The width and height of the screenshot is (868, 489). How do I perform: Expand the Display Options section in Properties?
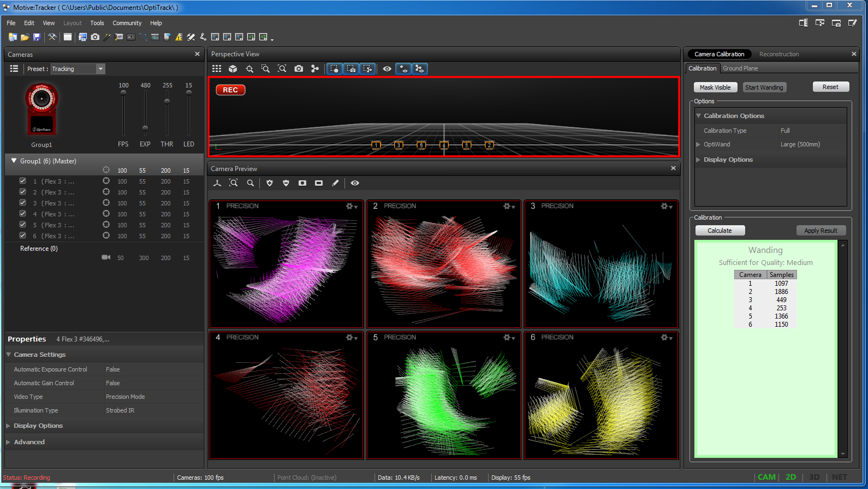click(8, 426)
